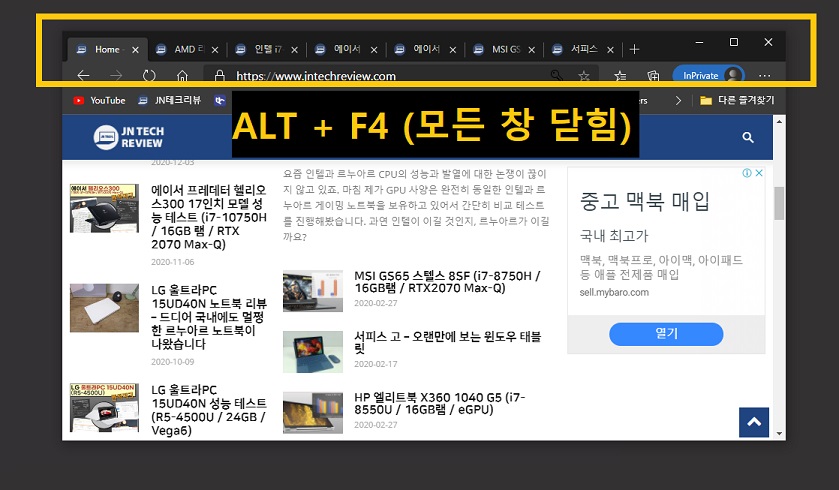
Task: Click the HP 엘리트북 article thumbnail
Action: tap(313, 412)
